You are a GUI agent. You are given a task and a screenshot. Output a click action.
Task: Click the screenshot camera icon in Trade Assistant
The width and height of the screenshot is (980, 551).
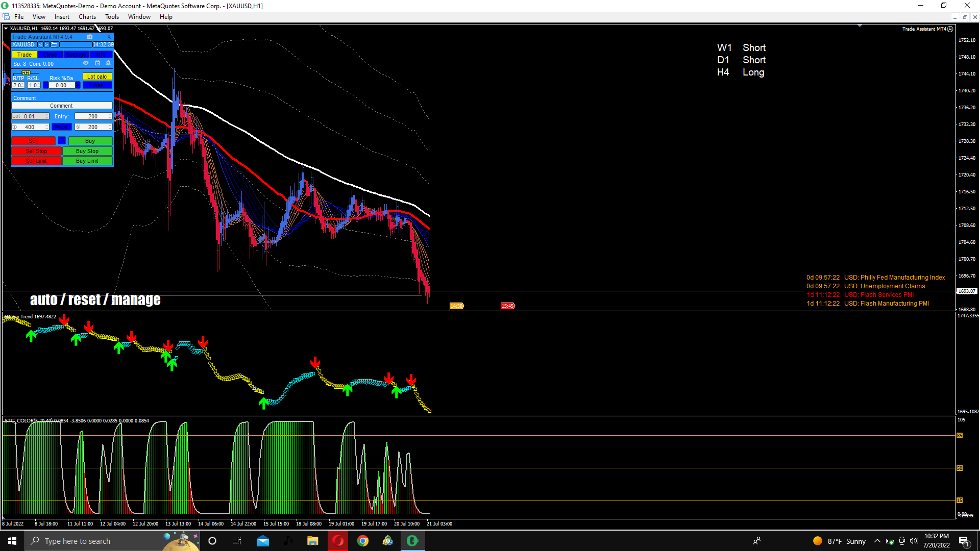point(90,37)
